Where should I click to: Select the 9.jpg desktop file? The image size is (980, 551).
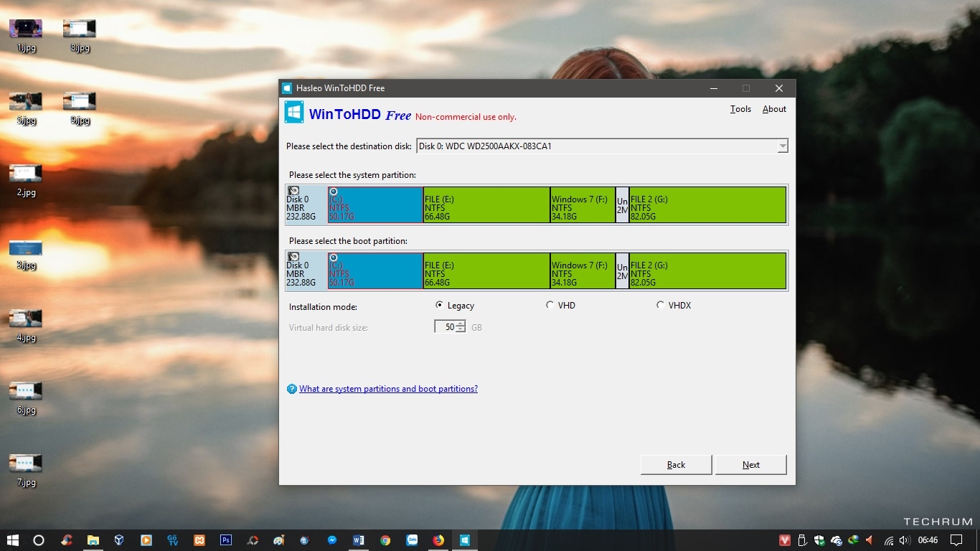pos(80,108)
